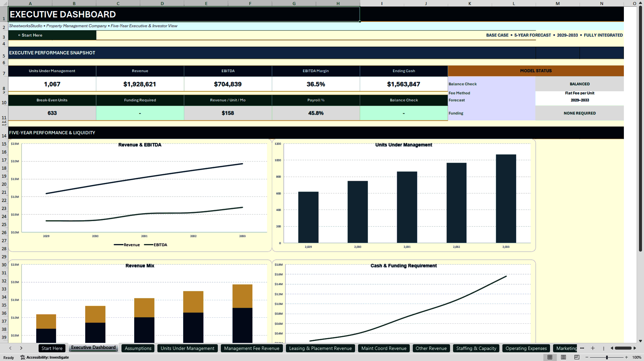Image resolution: width=644 pixels, height=361 pixels.
Task: Select column M header
Action: tap(557, 3)
